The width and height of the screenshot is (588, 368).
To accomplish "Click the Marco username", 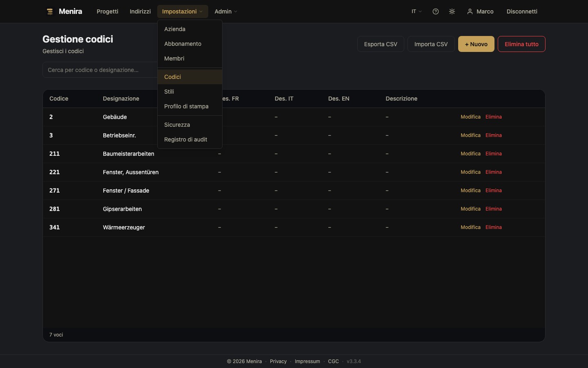I will pos(485,11).
